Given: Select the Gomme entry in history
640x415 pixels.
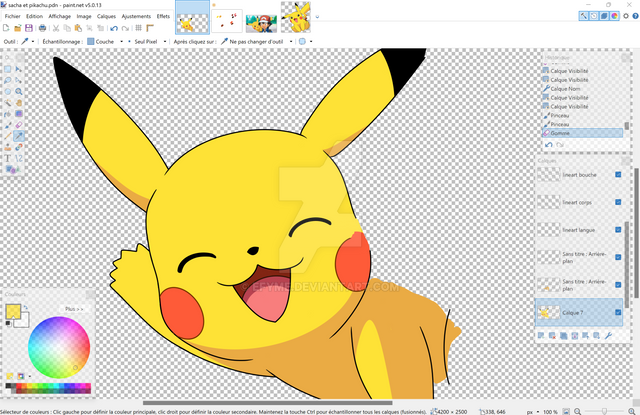Looking at the screenshot, I should (x=560, y=132).
